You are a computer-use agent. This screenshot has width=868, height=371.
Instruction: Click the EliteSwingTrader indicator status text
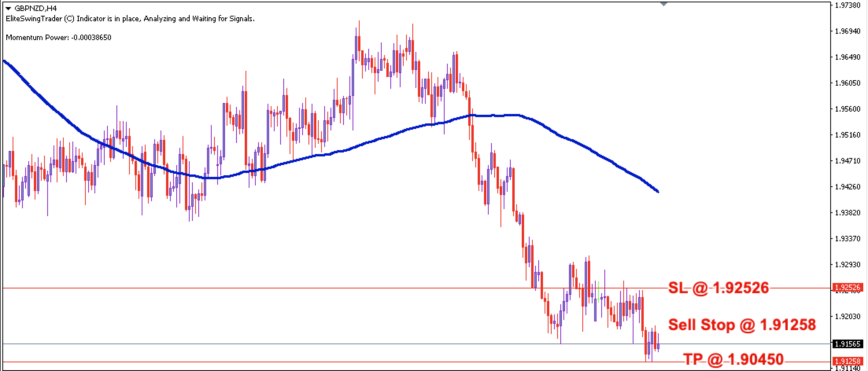(130, 18)
